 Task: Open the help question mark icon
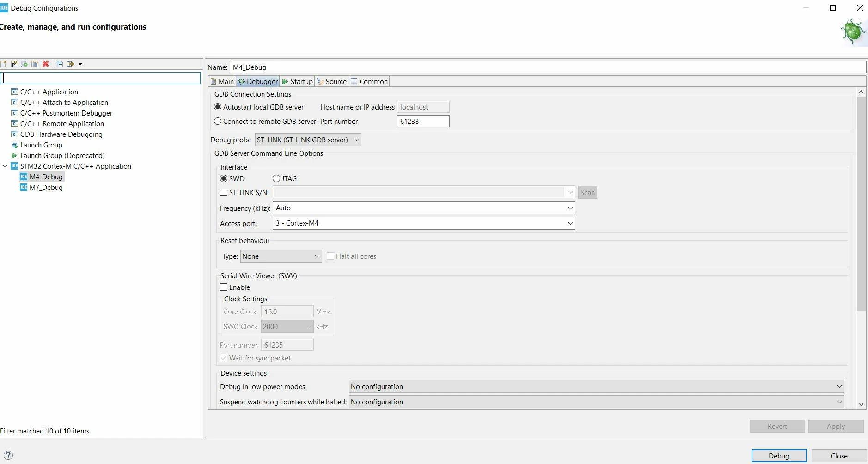(x=8, y=455)
